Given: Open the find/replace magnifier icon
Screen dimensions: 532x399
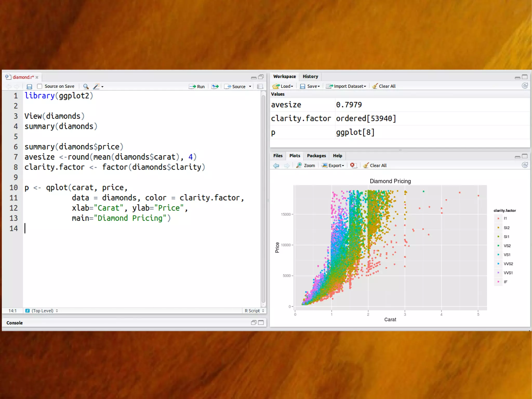Looking at the screenshot, I should tap(86, 87).
